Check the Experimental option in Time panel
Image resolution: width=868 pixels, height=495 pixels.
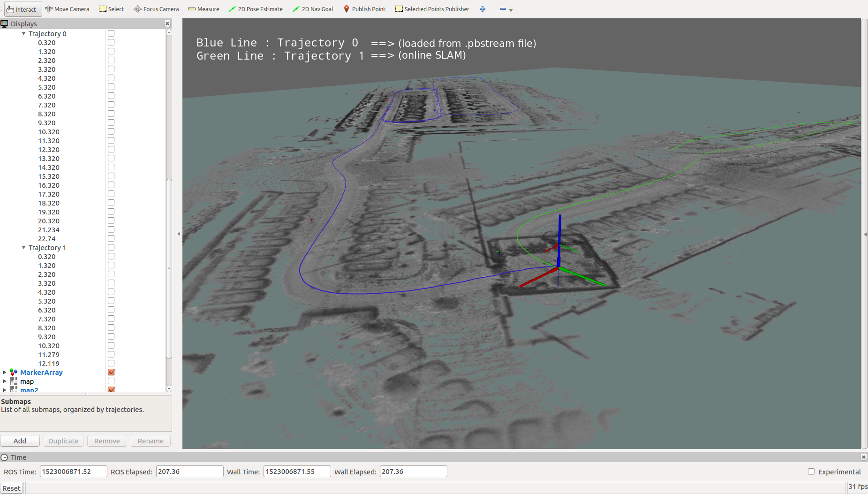tap(811, 472)
